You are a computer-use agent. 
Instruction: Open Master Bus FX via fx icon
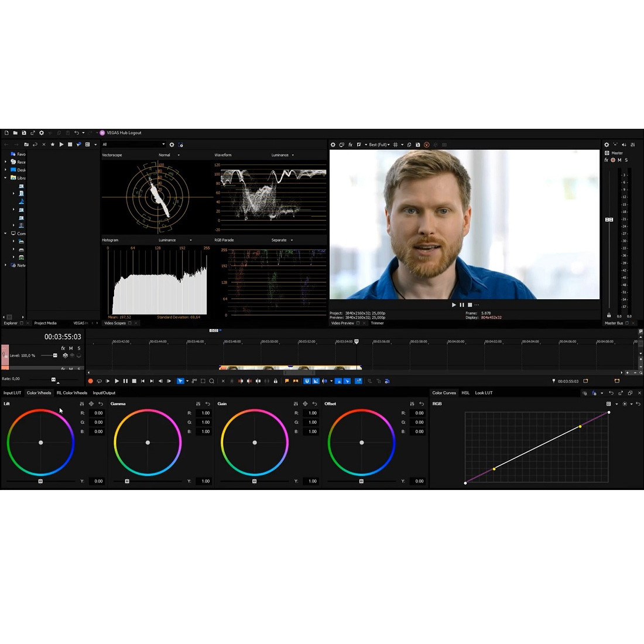(x=607, y=160)
